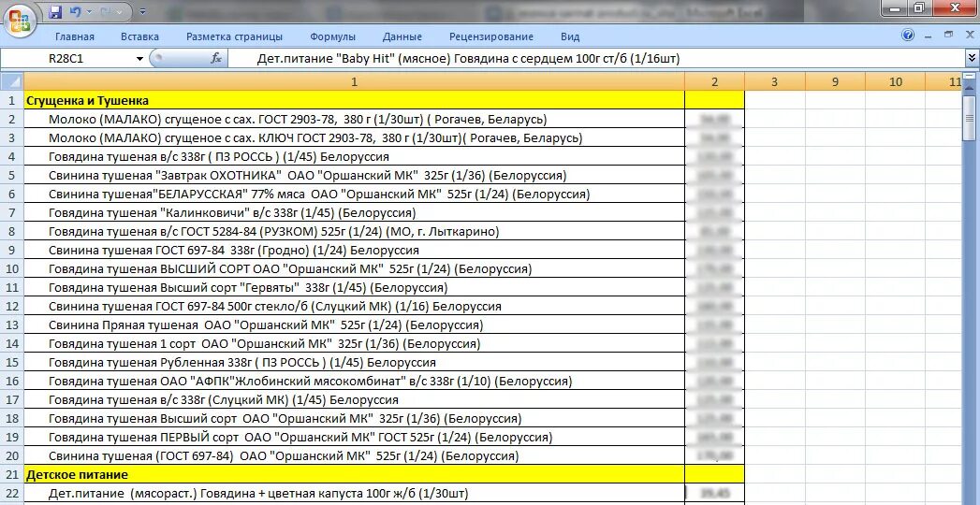This screenshot has height=505, width=980.
Task: Open the Вид ribbon tab
Action: [570, 36]
